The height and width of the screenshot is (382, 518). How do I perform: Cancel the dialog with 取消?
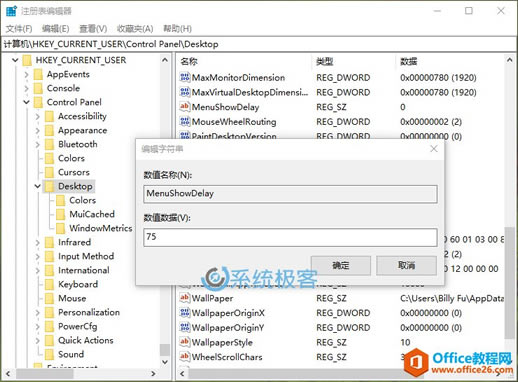click(406, 265)
